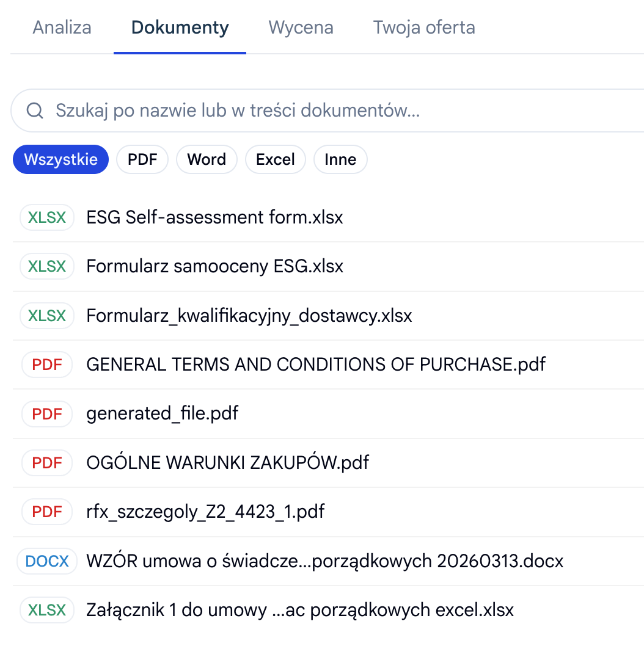Filter documents by Word chip
644x657 pixels.
tap(207, 159)
